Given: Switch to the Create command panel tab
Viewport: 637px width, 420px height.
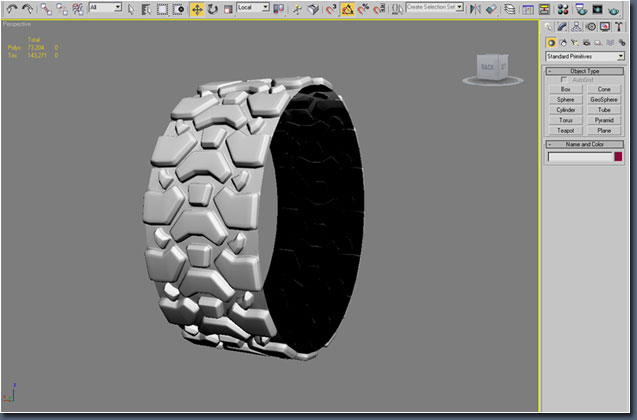Looking at the screenshot, I should (x=549, y=26).
